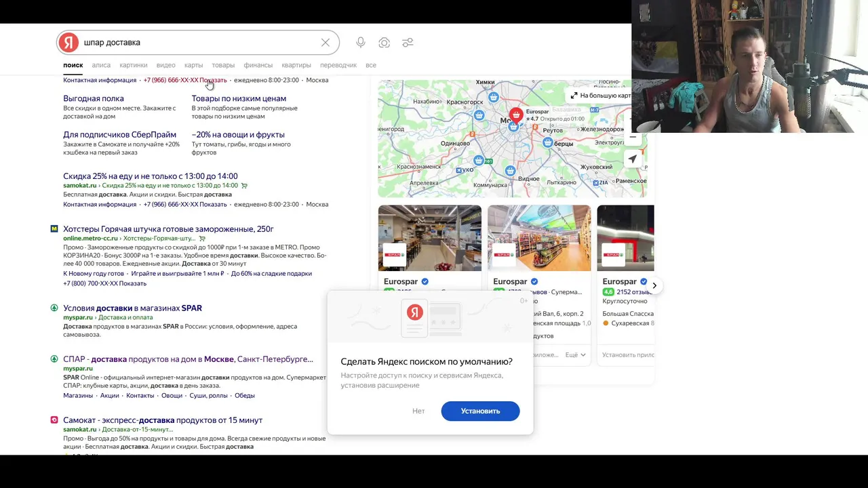Click the blue store marker near Химки
Viewport: 868px width, 488px height.
[494, 98]
